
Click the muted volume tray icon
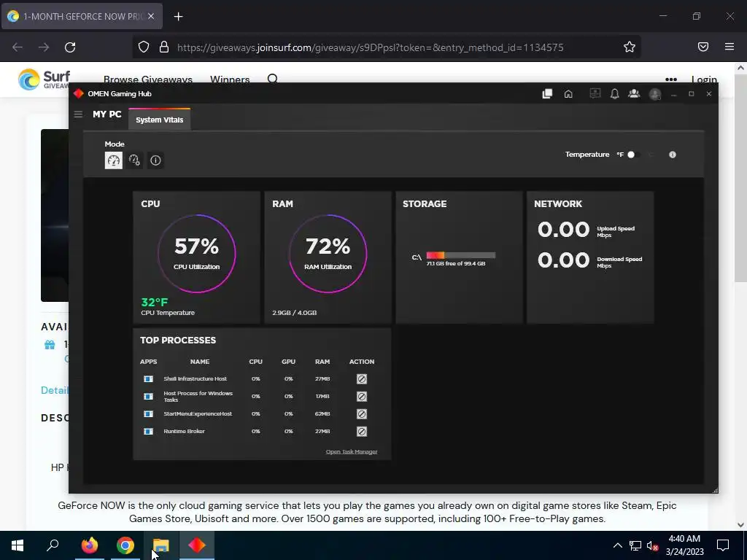pos(652,545)
